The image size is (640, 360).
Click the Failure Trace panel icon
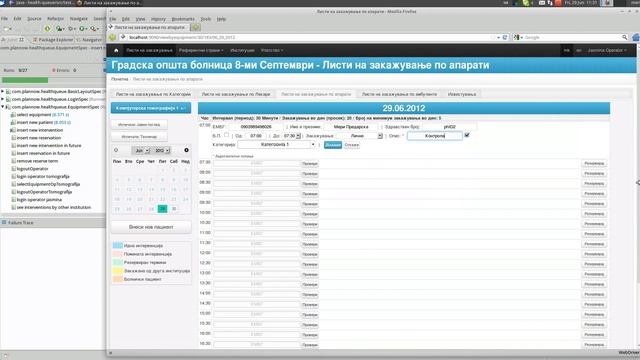[x=4, y=222]
